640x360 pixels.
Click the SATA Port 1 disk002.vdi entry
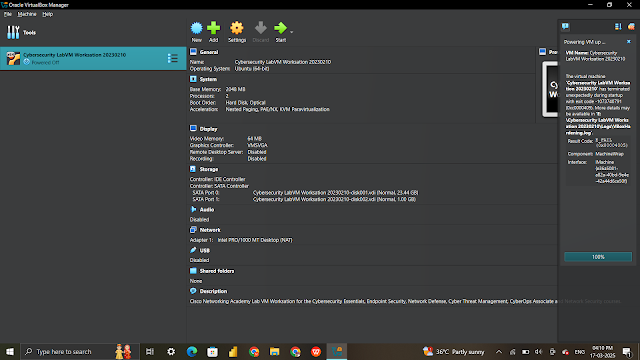point(334,200)
